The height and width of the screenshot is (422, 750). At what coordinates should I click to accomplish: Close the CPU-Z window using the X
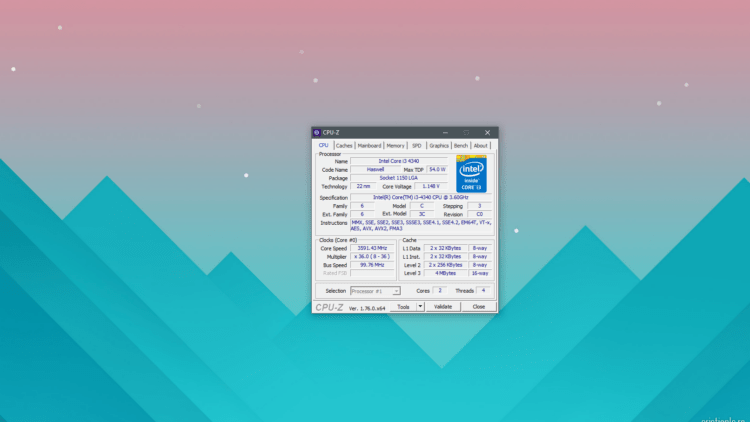487,132
